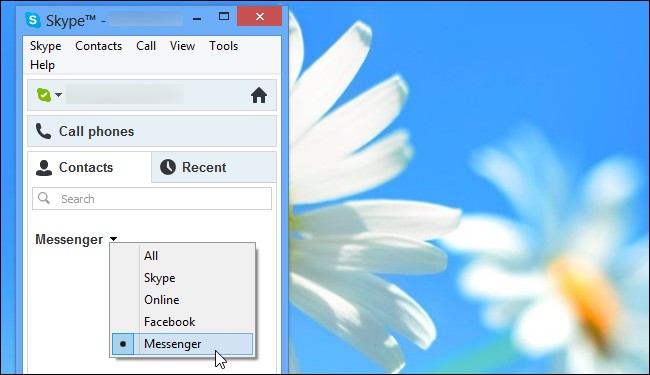650x375 pixels.
Task: Click the Recent clock icon
Action: click(x=168, y=167)
